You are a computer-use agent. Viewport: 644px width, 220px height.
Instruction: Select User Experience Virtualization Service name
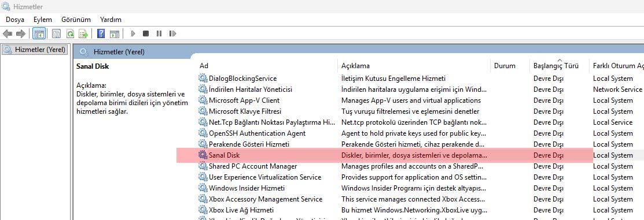click(265, 177)
